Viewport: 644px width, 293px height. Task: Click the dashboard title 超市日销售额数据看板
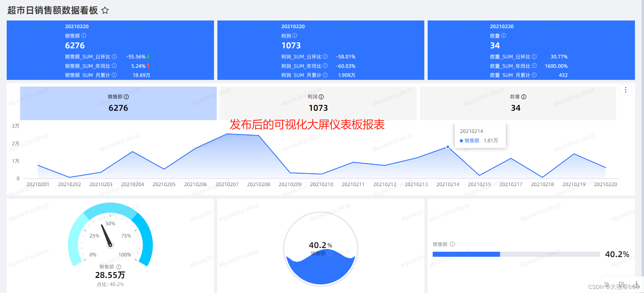53,10
